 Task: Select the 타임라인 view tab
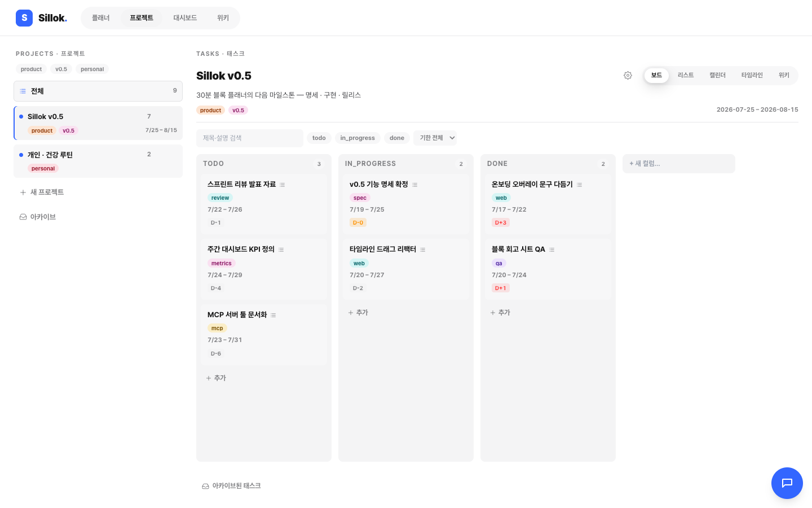(x=752, y=75)
